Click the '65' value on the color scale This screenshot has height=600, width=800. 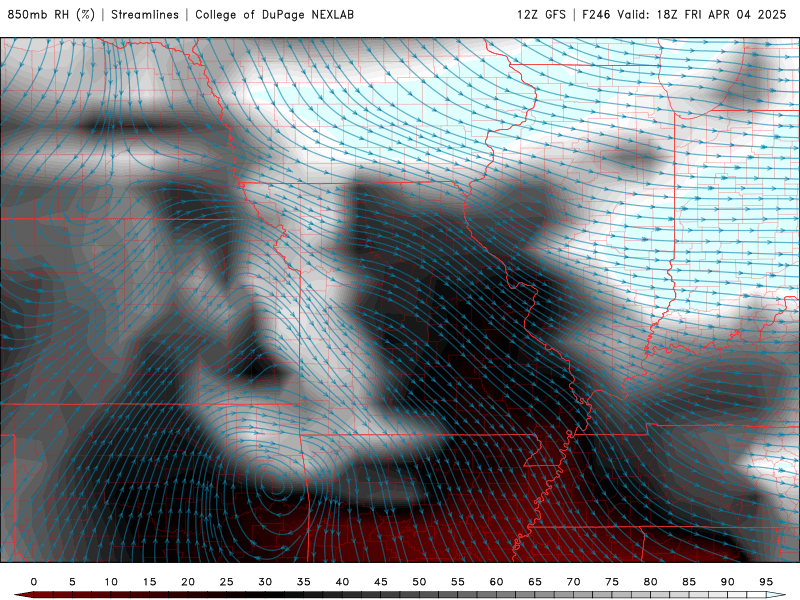[535, 582]
